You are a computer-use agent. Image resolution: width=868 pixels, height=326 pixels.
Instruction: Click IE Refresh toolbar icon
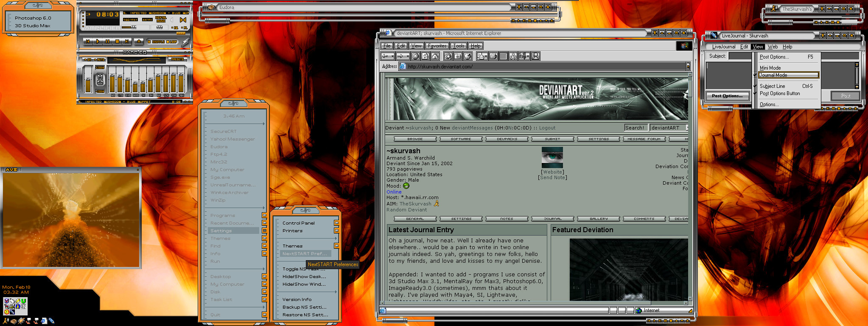425,56
